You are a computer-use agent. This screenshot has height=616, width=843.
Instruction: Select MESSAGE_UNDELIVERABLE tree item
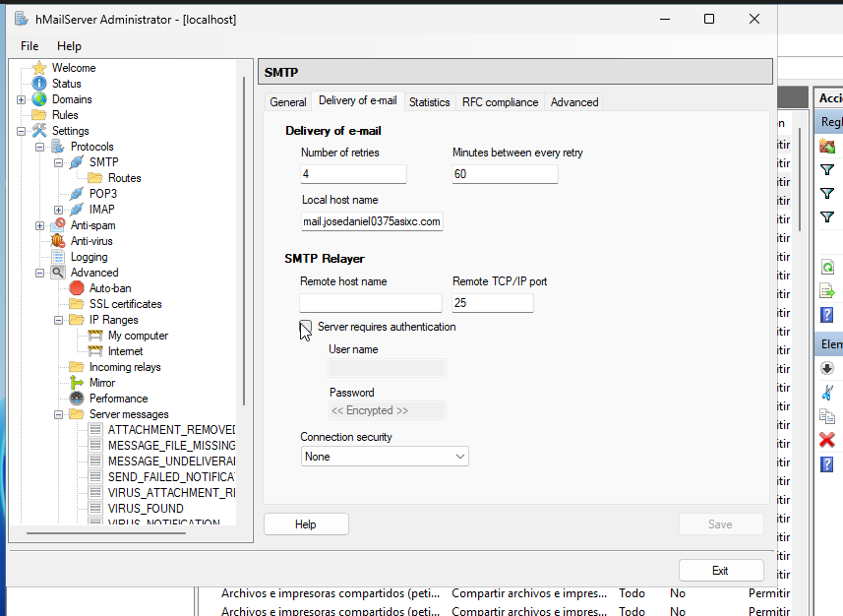click(171, 462)
